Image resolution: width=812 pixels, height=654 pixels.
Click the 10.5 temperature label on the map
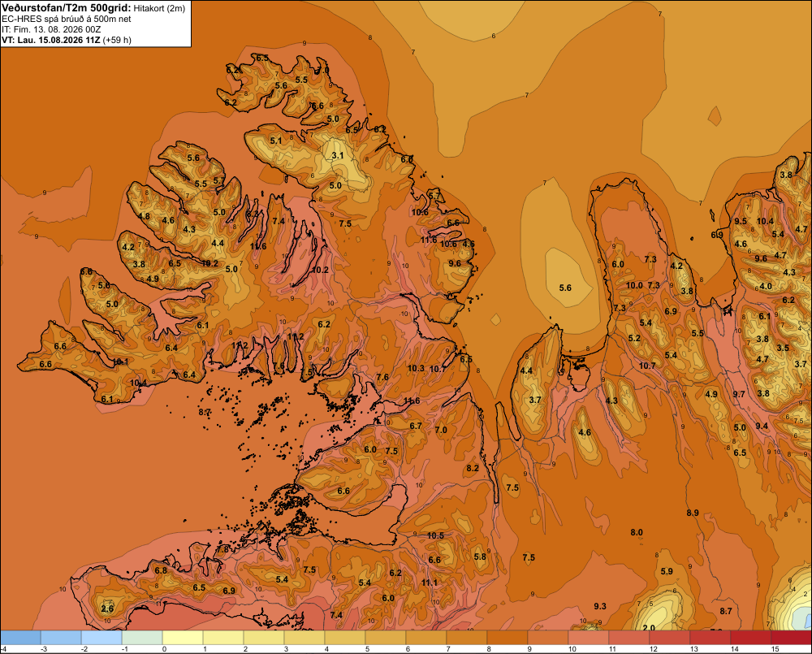pyautogui.click(x=435, y=535)
